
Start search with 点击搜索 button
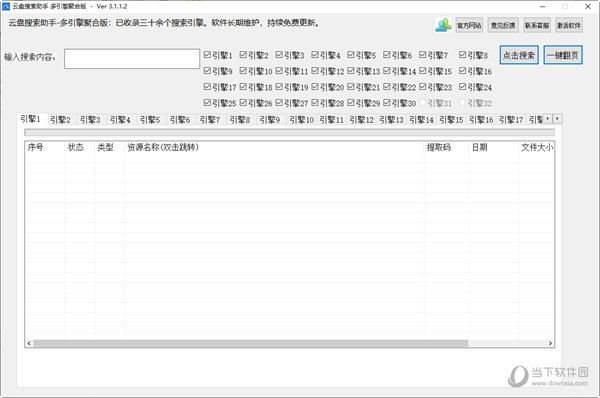[x=519, y=55]
